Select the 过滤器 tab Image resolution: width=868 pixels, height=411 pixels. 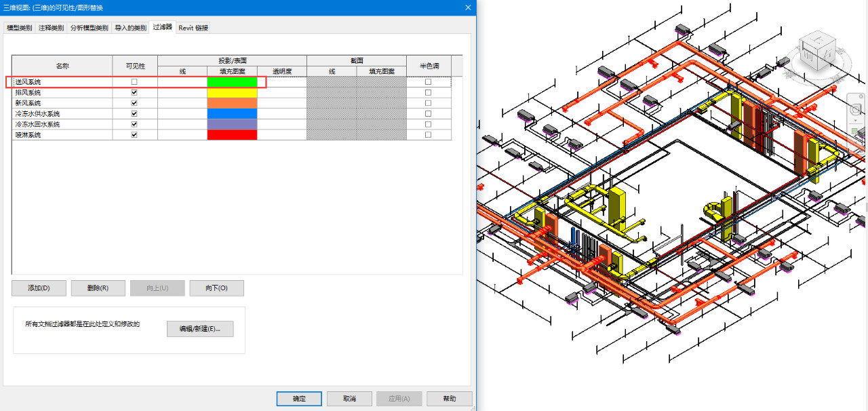[163, 27]
